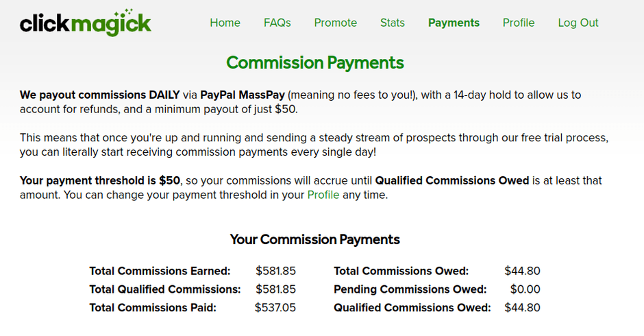Click the Pending Commissions Owed $0.00 value
The image size is (644, 336).
tap(525, 289)
